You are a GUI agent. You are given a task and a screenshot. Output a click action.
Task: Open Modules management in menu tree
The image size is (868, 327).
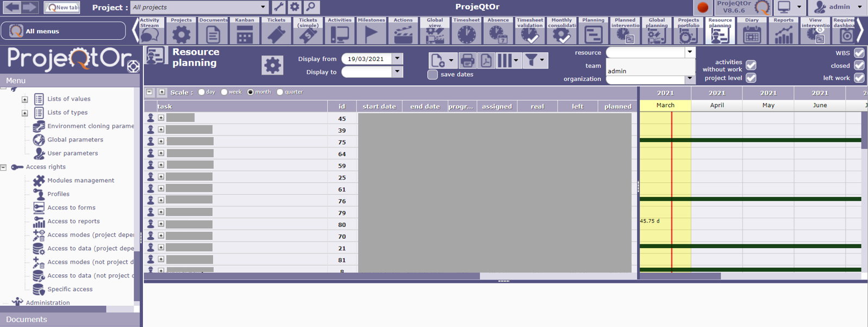point(80,181)
